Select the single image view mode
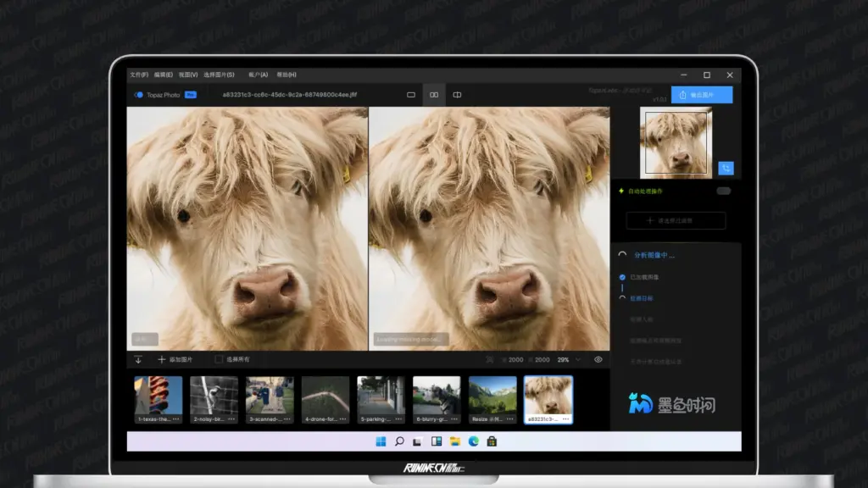868x488 pixels. click(410, 95)
